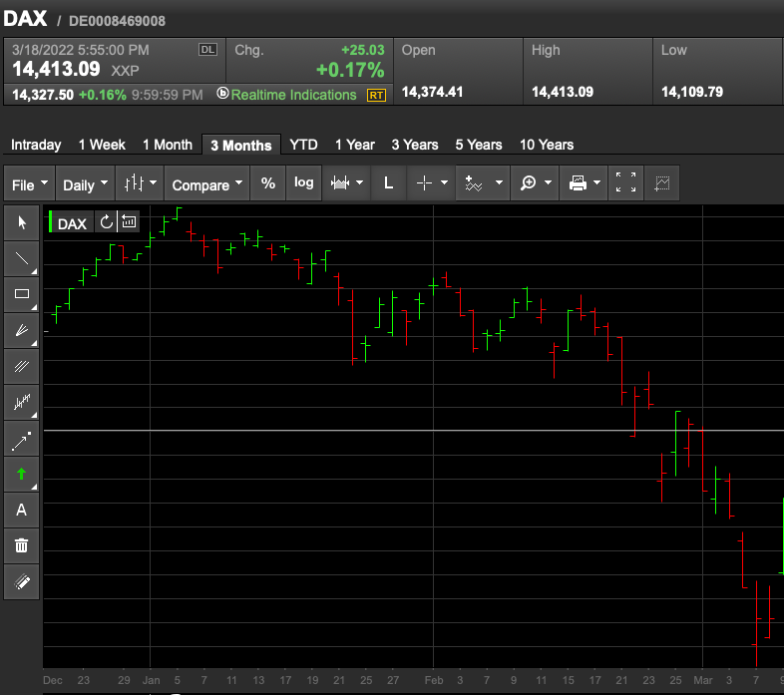Click the Mar axis label
This screenshot has height=695, width=784.
pyautogui.click(x=702, y=680)
